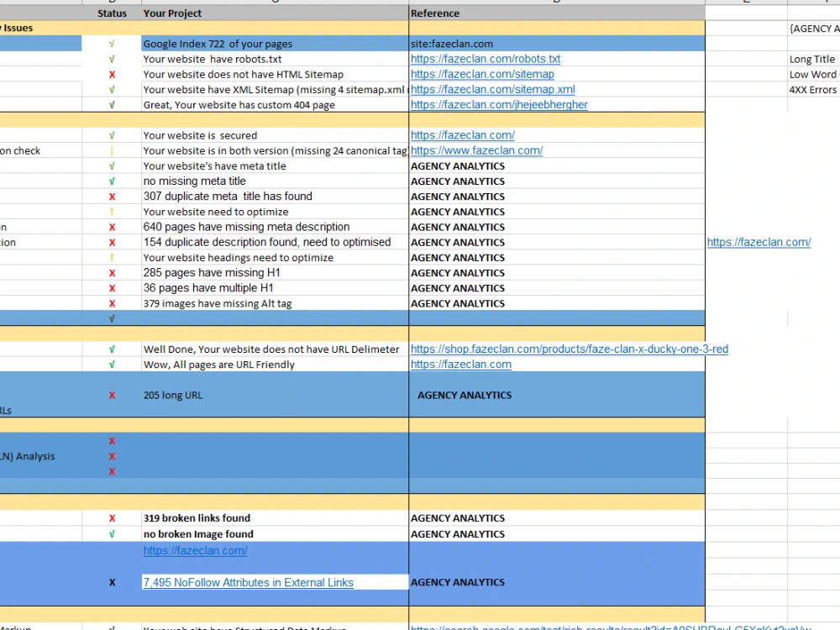Open the fazeclan.com/sitemap link

(482, 74)
